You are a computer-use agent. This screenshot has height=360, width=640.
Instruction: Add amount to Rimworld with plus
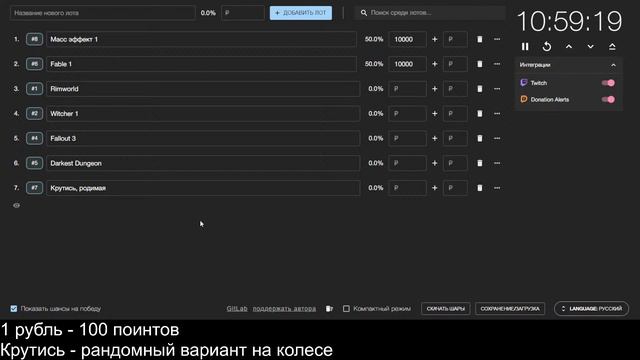click(x=435, y=89)
